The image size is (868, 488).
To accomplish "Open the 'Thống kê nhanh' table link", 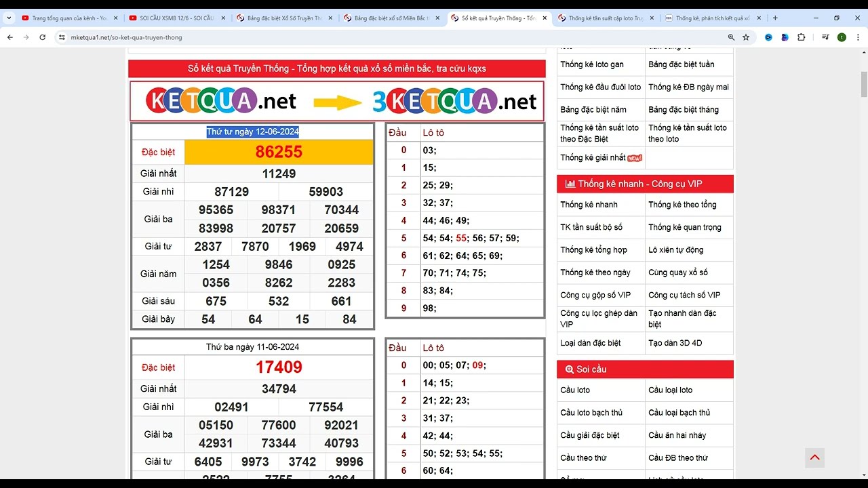I will pos(589,205).
